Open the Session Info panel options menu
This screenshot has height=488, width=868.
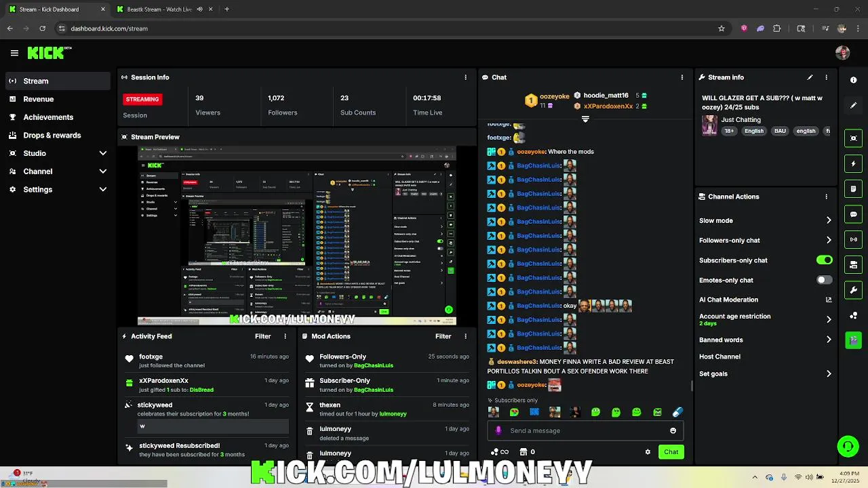(x=465, y=77)
